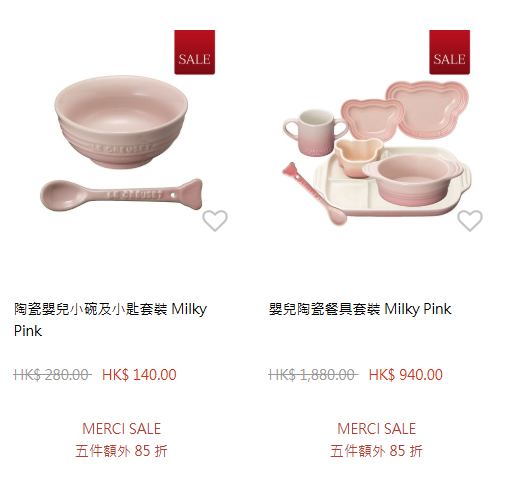This screenshot has width=510, height=480.
Task: Click the heart icon on the tableware set
Action: coord(470,221)
